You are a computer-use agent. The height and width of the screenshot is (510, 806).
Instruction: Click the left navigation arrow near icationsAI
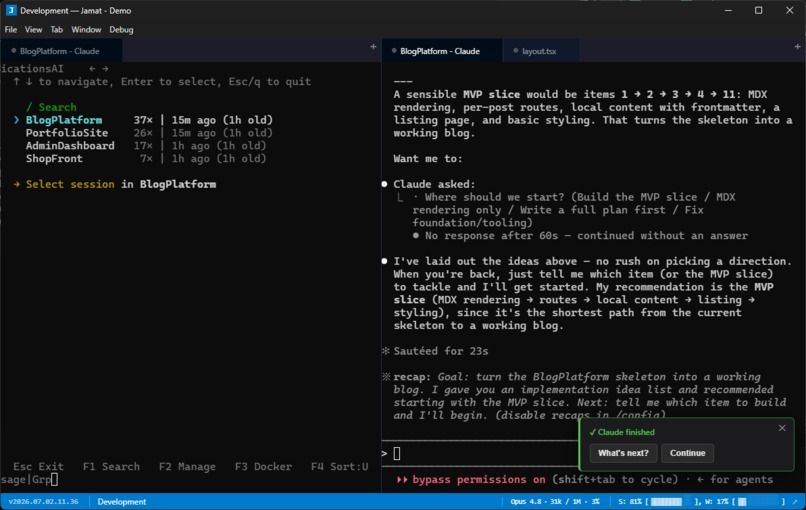tap(92, 68)
